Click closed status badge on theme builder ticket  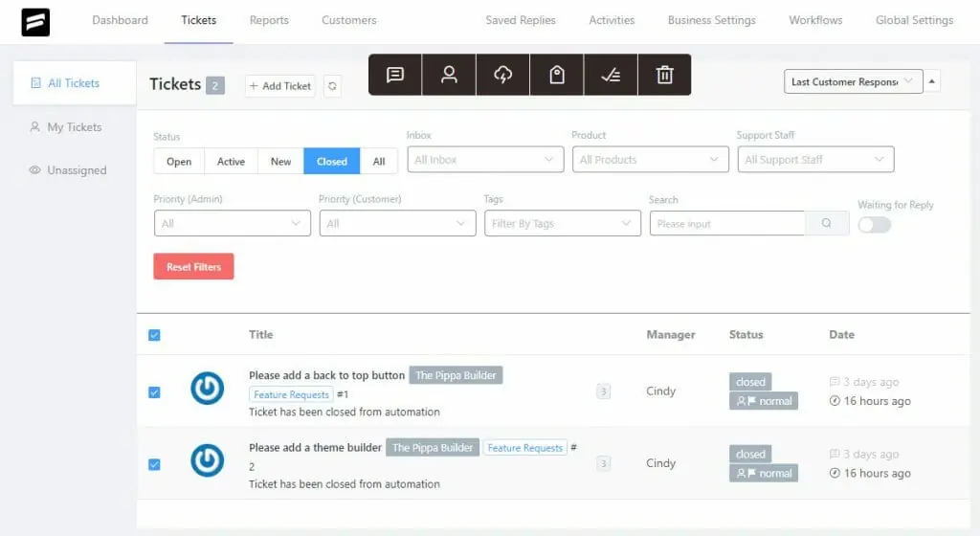[x=750, y=454]
